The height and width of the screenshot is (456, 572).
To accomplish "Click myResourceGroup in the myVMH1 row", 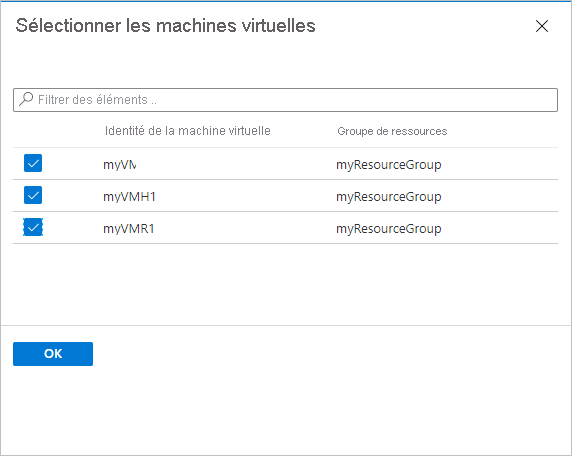I will pos(389,197).
